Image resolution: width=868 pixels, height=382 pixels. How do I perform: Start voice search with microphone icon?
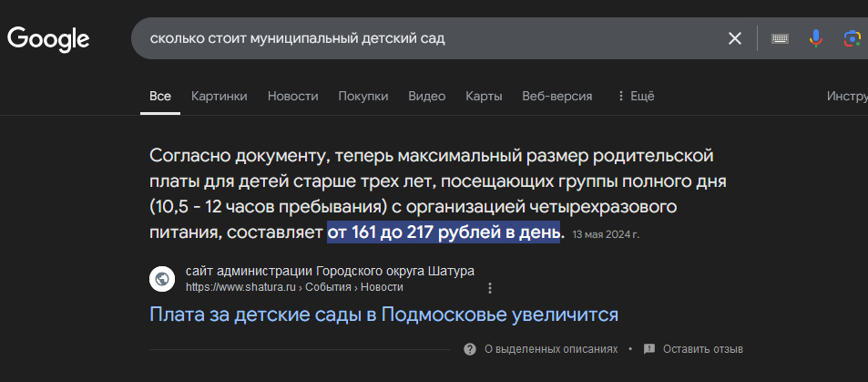pyautogui.click(x=816, y=38)
